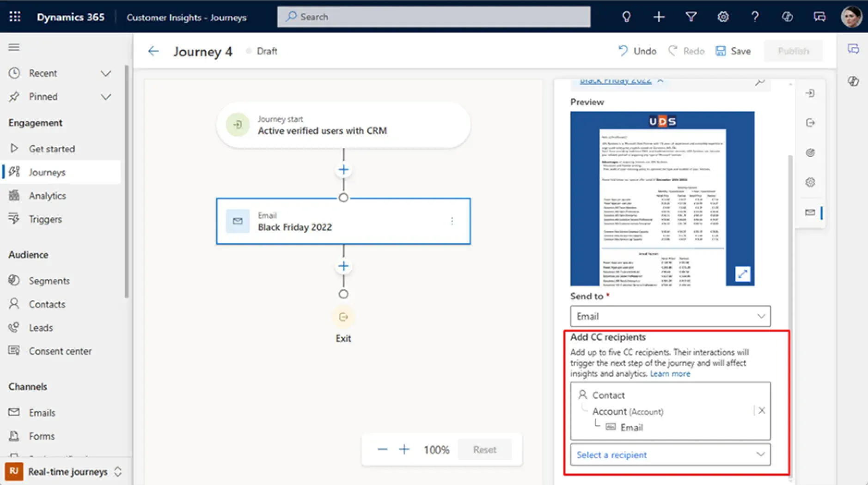
Task: Reset the canvas zoom
Action: pyautogui.click(x=484, y=449)
